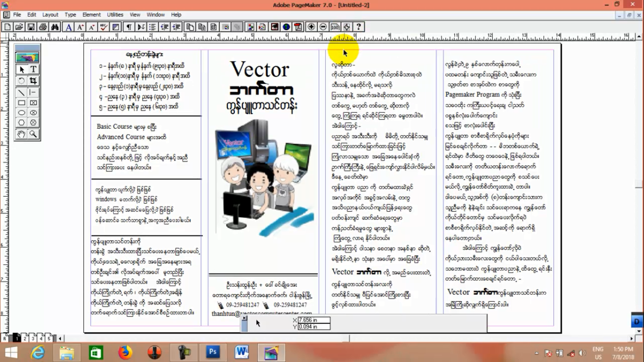Save the publication with the floppy icon

(x=31, y=27)
